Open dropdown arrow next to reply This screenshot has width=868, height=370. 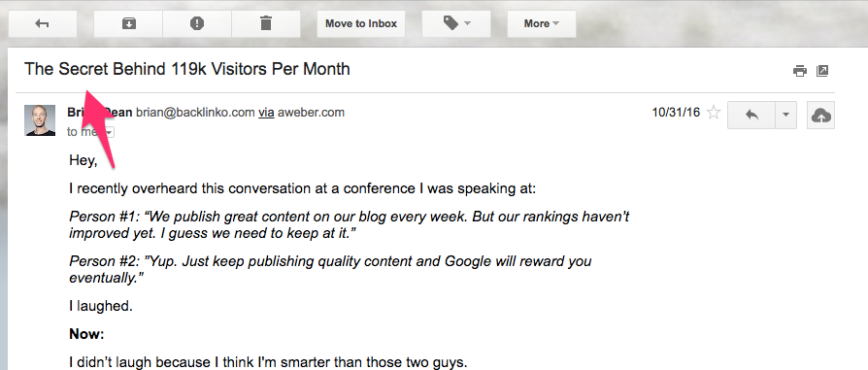pyautogui.click(x=785, y=116)
